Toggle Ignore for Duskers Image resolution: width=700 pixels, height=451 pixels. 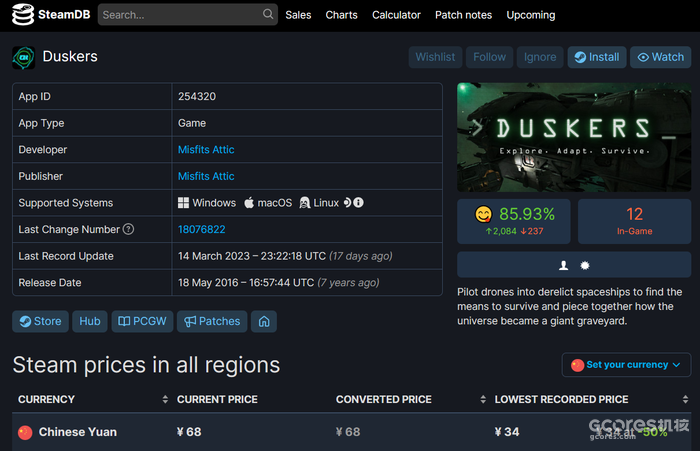540,57
